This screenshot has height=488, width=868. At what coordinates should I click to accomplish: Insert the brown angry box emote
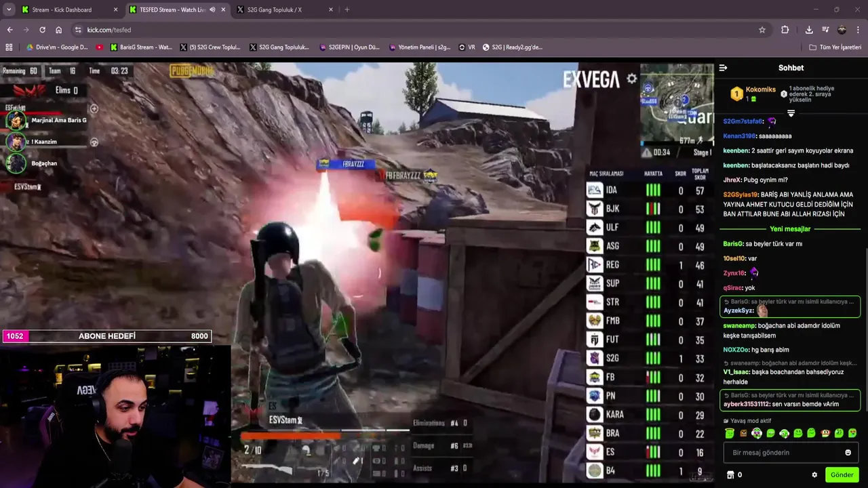(743, 433)
